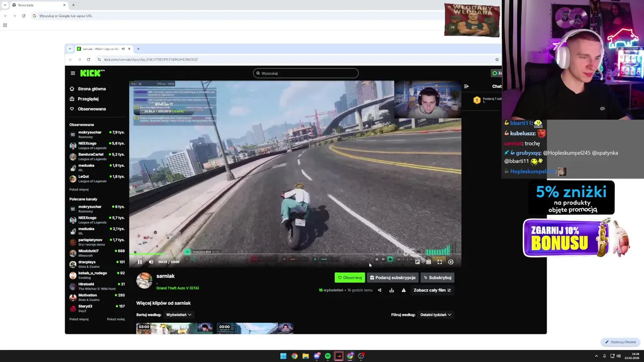Screen dimensions: 644x362
Task: Report the clip via warning icon
Action: pos(404,290)
